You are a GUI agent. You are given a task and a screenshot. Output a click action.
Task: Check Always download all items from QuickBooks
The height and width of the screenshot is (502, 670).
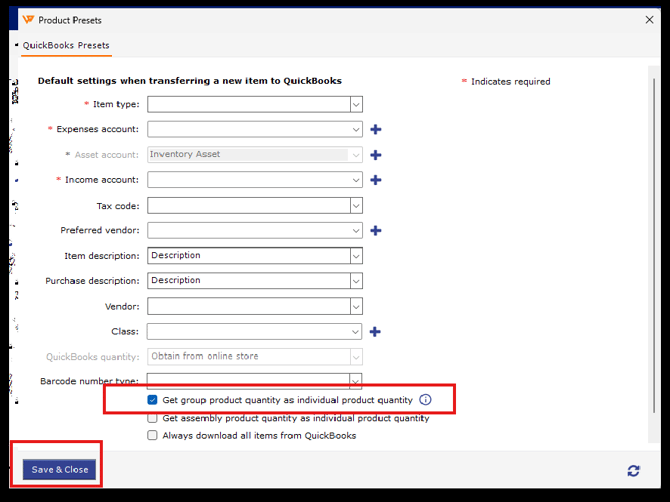152,435
